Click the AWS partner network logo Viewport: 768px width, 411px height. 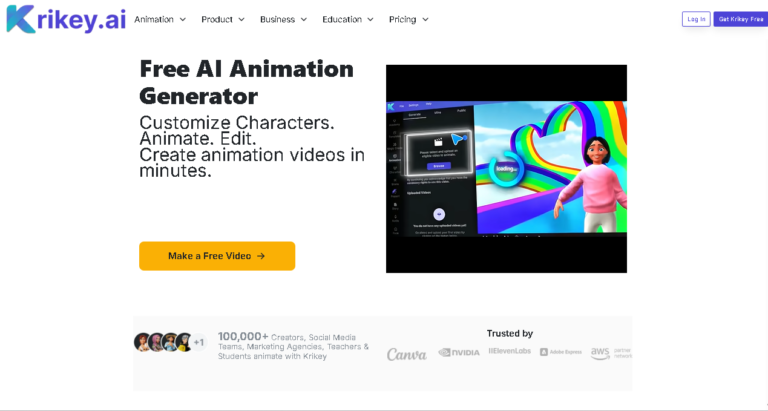(x=611, y=353)
